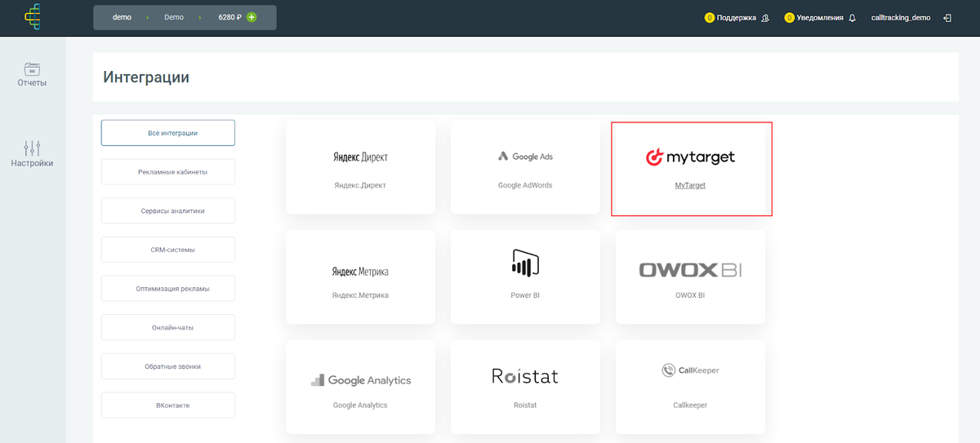
Task: Click the Power BI logo
Action: [525, 262]
